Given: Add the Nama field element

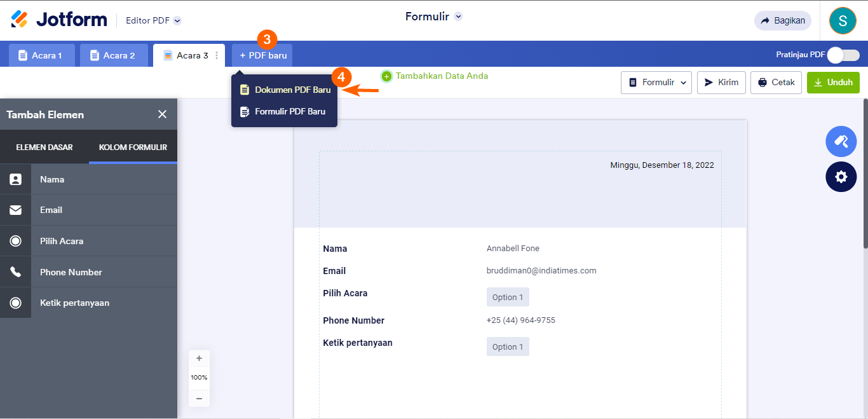Looking at the screenshot, I should [x=88, y=179].
